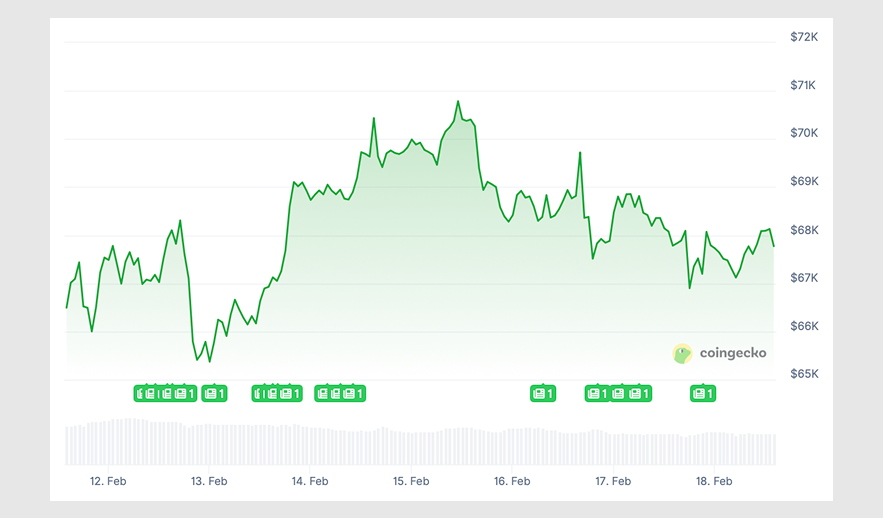883x518 pixels.
Task: Click the highest price peak on the chart
Action: coord(458,101)
